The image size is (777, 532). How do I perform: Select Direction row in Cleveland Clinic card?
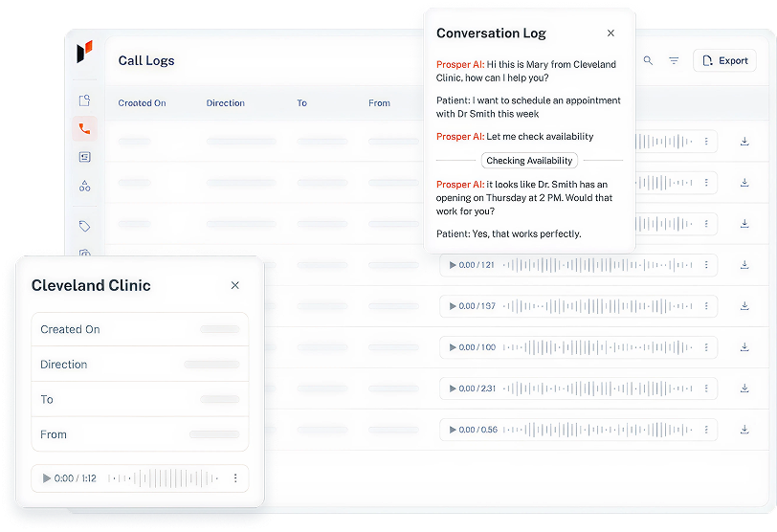tap(140, 365)
